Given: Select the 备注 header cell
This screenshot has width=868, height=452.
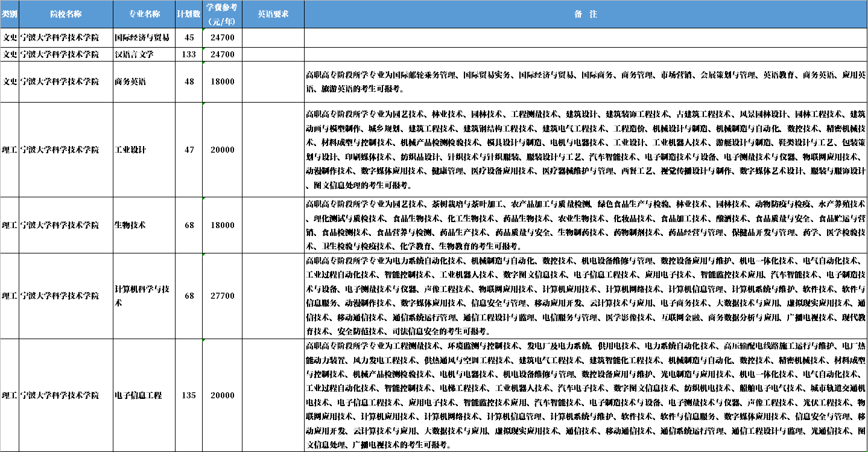Looking at the screenshot, I should pos(586,14).
